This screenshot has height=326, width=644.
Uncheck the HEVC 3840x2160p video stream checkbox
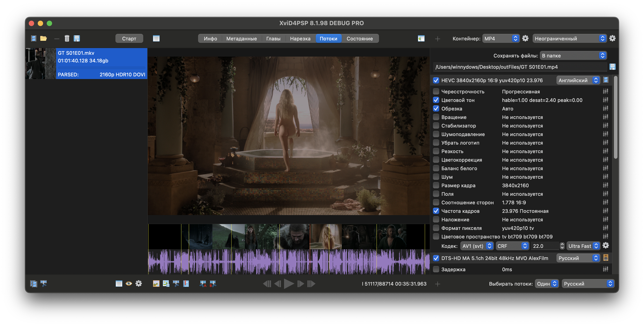[436, 80]
